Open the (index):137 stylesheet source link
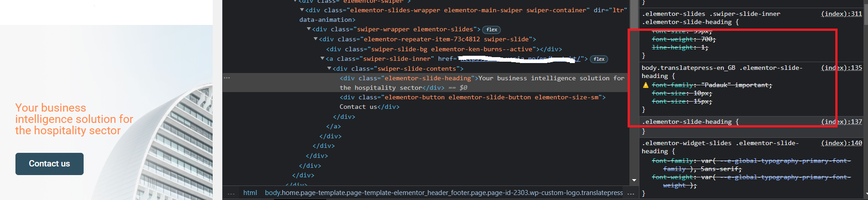The height and width of the screenshot is (200, 868). (841, 122)
